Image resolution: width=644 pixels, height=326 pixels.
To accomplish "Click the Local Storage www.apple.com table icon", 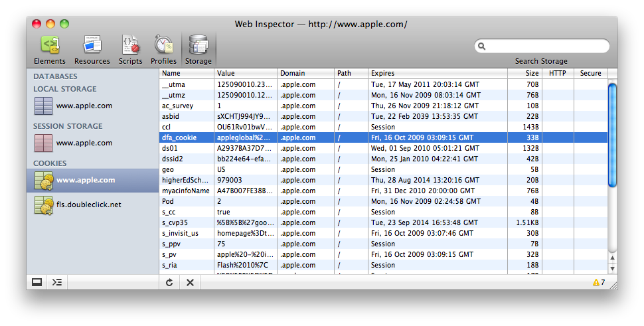I will coord(43,106).
